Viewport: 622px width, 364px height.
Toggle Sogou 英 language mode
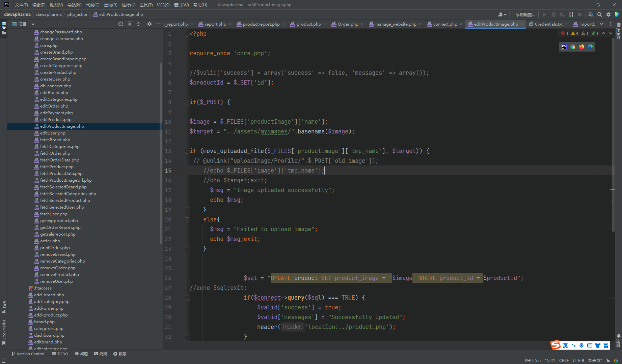565,345
